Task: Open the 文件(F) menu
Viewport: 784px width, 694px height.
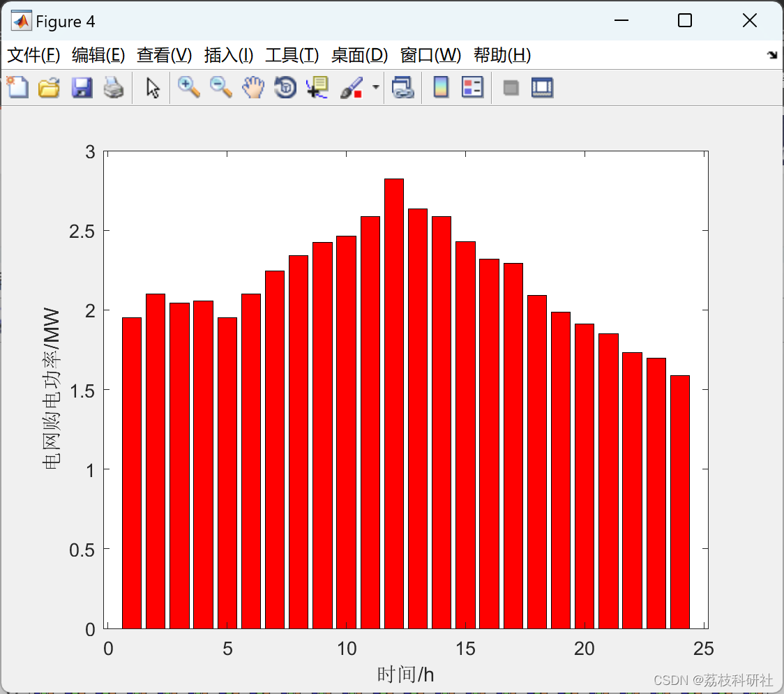Action: (33, 55)
